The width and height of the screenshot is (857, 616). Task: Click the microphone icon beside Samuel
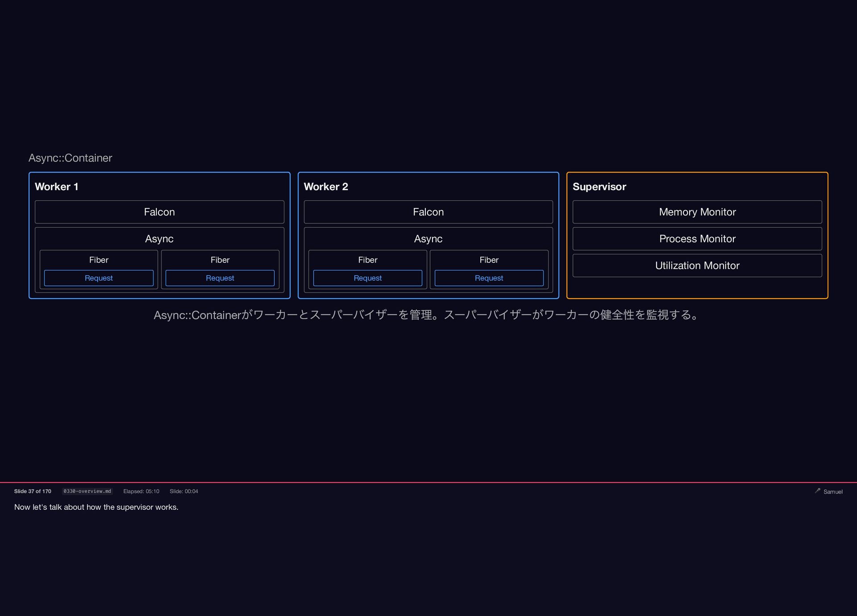(x=817, y=491)
